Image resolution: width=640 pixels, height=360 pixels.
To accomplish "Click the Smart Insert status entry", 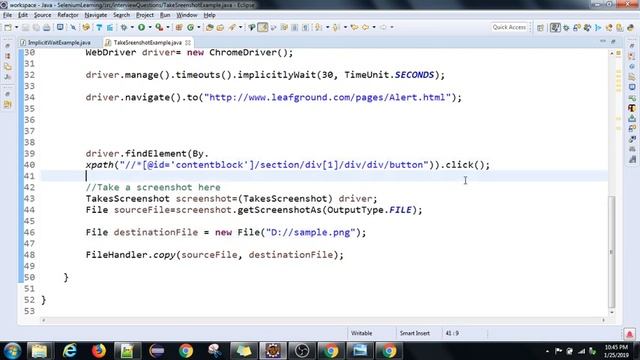I will tap(415, 333).
